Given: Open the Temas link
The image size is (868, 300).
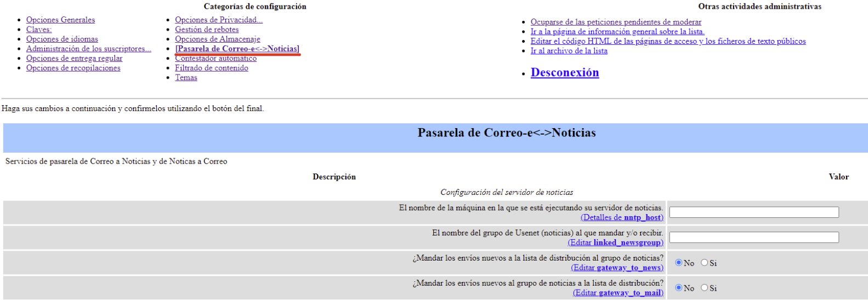Looking at the screenshot, I should [186, 77].
